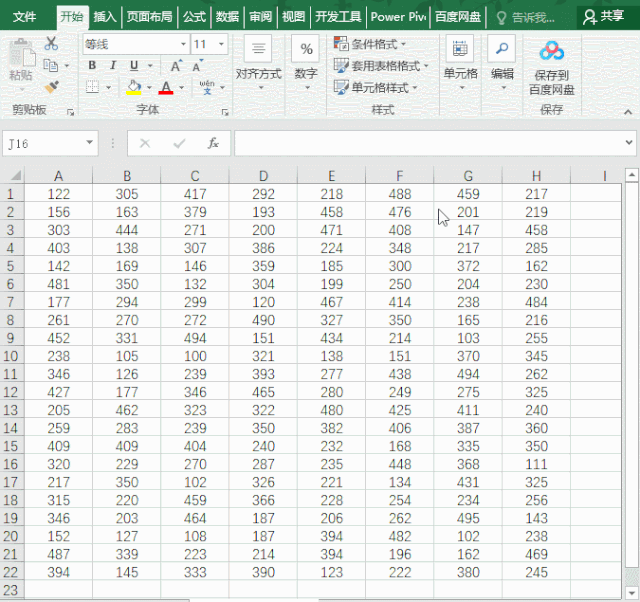The width and height of the screenshot is (640, 602).
Task: Open font (字体) dialog launcher
Action: (225, 112)
